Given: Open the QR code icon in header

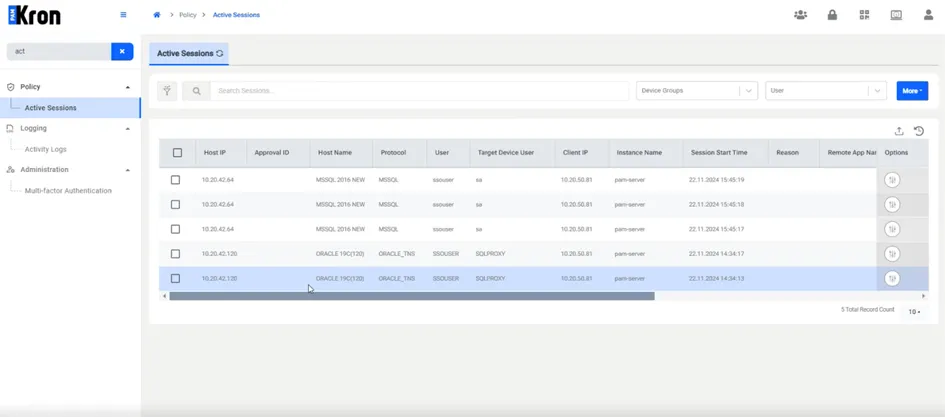Looking at the screenshot, I should [864, 15].
